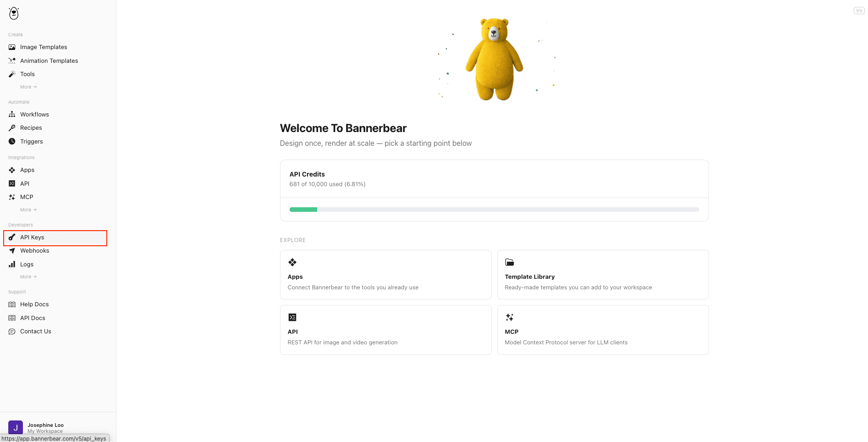Click the Workflows hierarchy icon
This screenshot has width=868, height=442.
pos(12,114)
